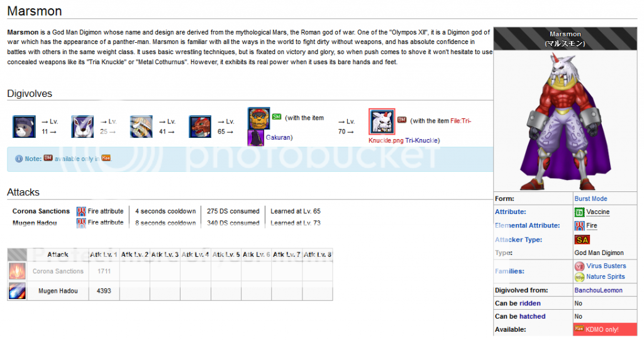
Task: Click the SA attacker type icon
Action: (x=582, y=240)
